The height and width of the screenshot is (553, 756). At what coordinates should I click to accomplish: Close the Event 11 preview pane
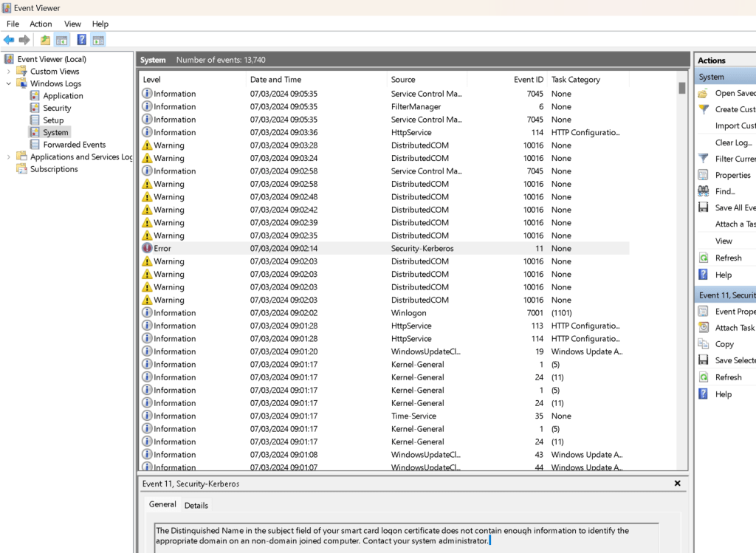tap(678, 483)
